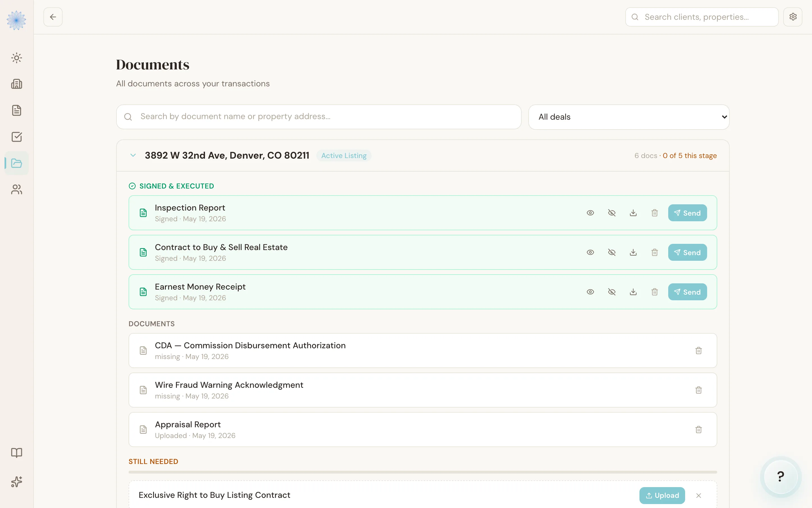
Task: Click the blue flower app logo
Action: [16, 20]
